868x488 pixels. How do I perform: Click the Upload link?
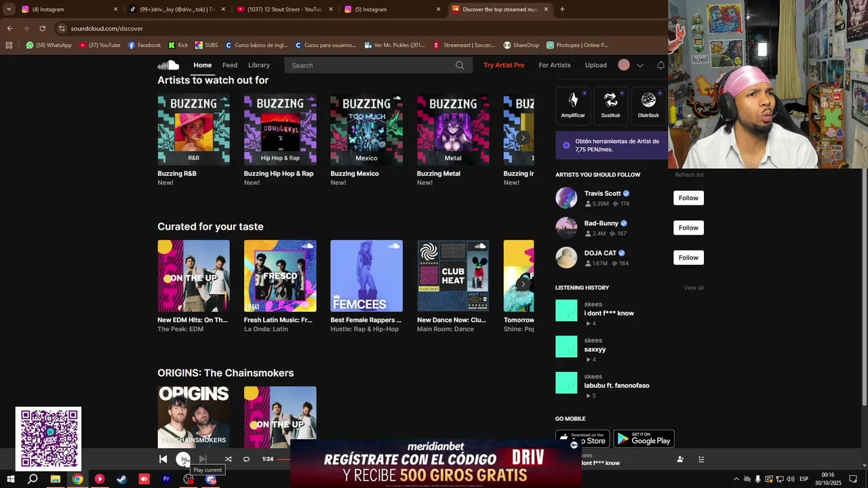pos(596,65)
